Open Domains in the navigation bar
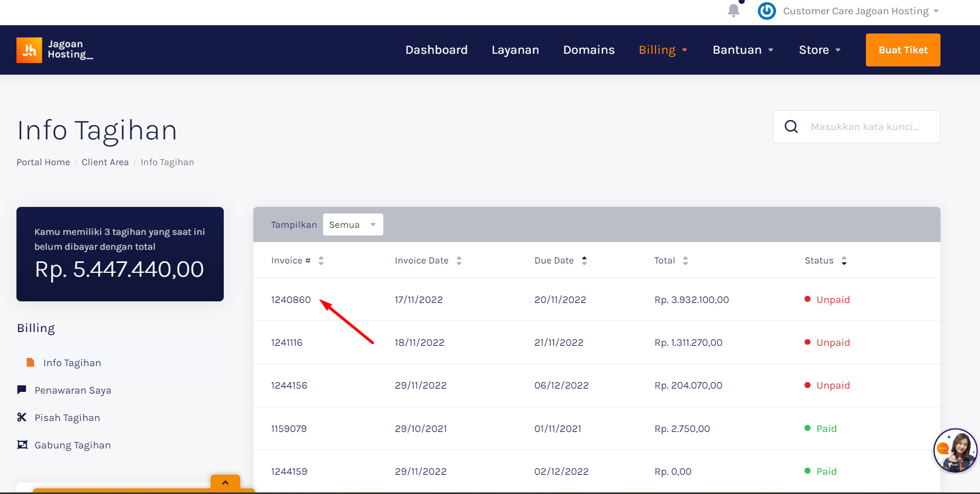This screenshot has width=980, height=494. 588,50
